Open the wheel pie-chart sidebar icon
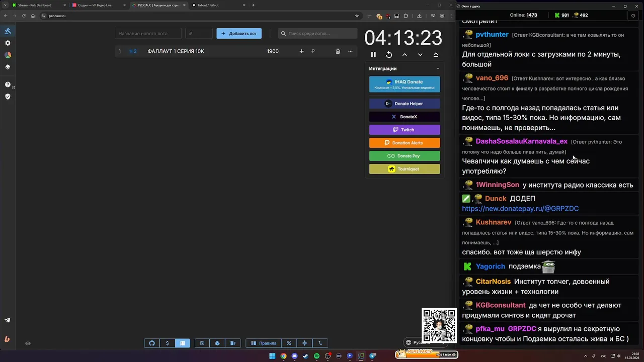The image size is (644, 362). click(8, 55)
